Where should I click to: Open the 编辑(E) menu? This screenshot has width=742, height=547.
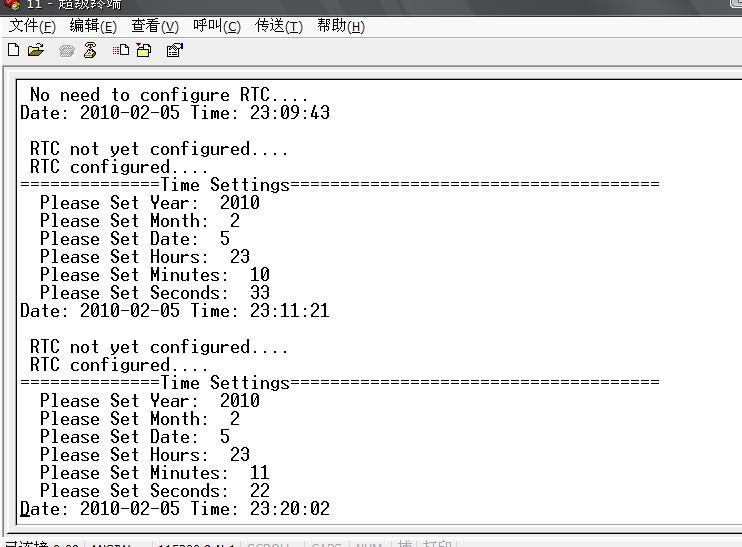pyautogui.click(x=93, y=26)
